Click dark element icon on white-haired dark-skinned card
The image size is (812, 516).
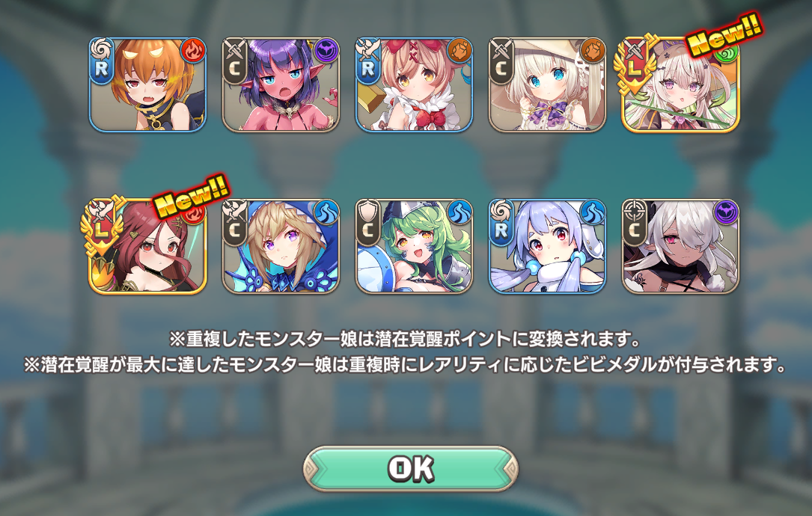(x=726, y=212)
